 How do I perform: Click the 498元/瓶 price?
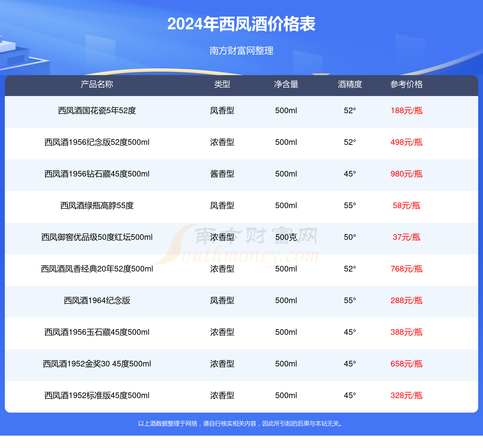[x=407, y=142]
